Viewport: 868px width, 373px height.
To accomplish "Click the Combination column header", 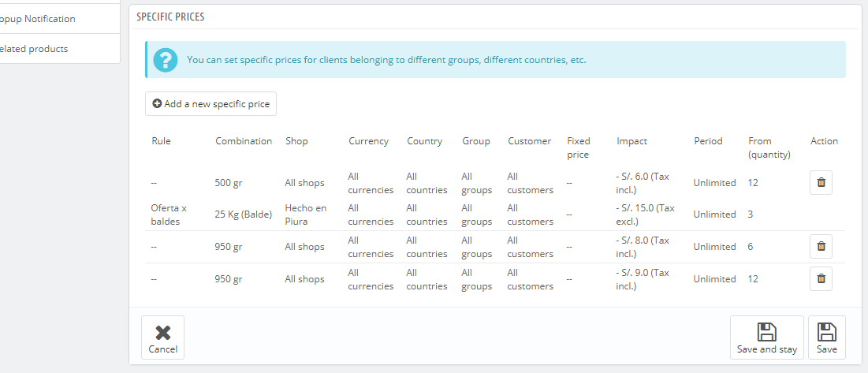I will coord(244,141).
